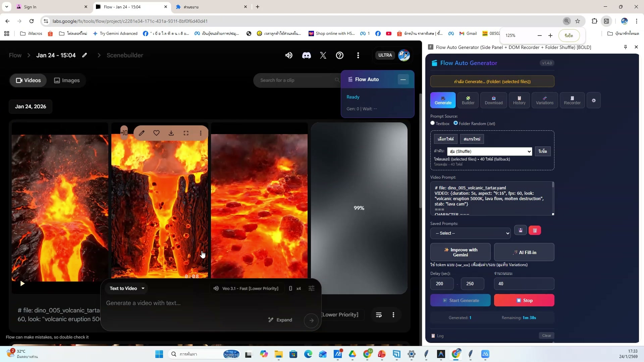Click the heart favorite icon on the clip

(x=156, y=133)
